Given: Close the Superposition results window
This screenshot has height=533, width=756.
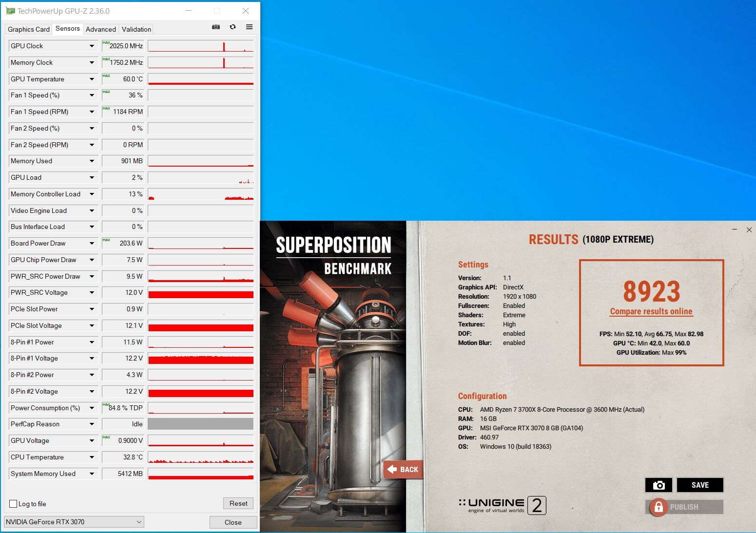Looking at the screenshot, I should click(x=749, y=229).
